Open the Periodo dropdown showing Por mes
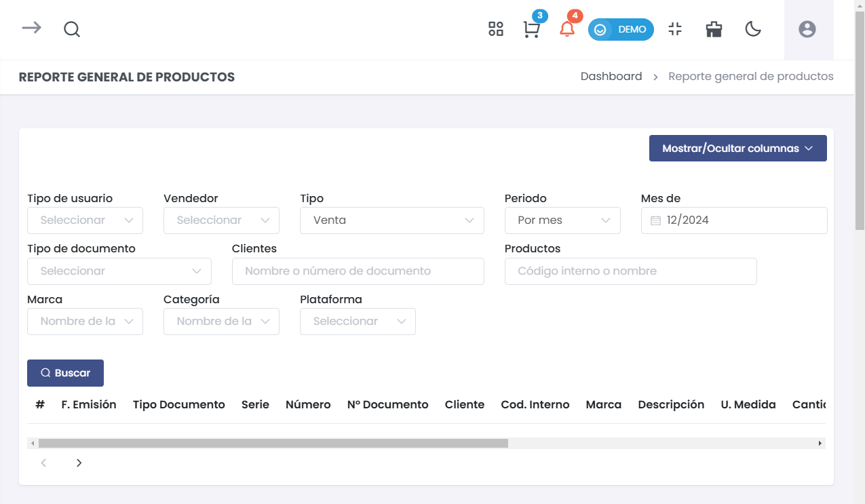865x504 pixels. point(562,220)
